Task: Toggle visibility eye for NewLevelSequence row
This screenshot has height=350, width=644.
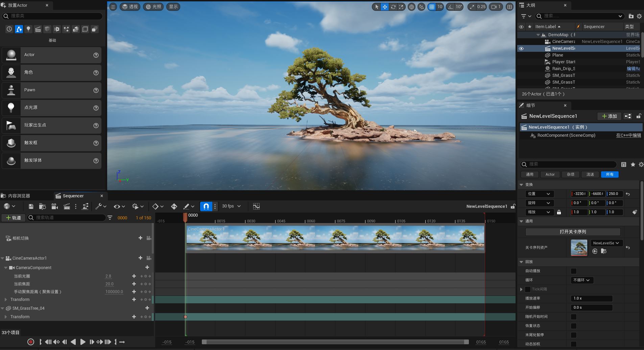Action: point(521,48)
